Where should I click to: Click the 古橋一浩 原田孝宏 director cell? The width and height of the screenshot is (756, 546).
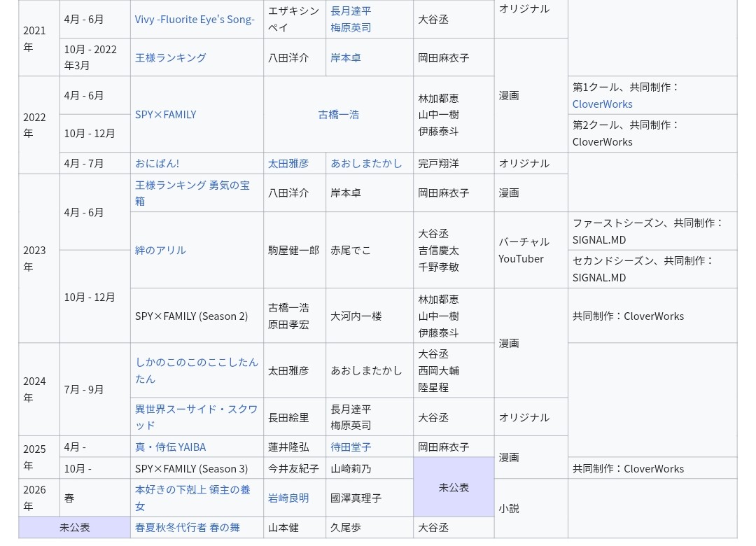[x=295, y=316]
